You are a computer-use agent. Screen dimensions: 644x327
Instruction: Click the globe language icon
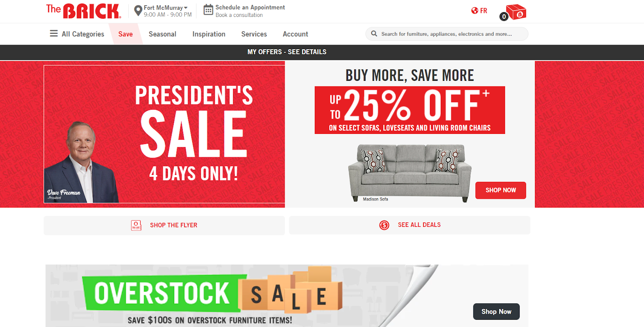pyautogui.click(x=475, y=11)
